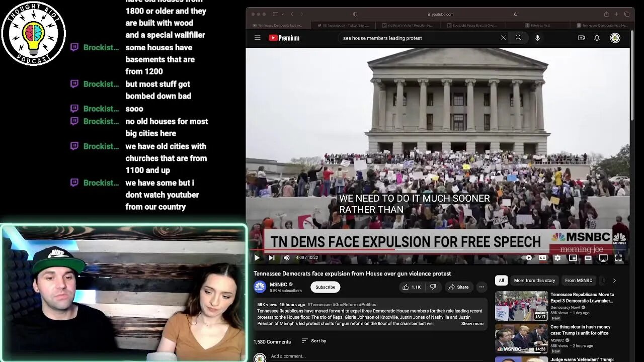The width and height of the screenshot is (644, 362).
Task: Open video settings gear
Action: (557, 258)
